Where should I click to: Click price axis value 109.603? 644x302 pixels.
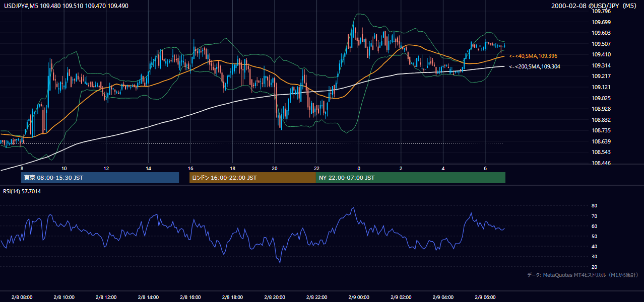601,33
